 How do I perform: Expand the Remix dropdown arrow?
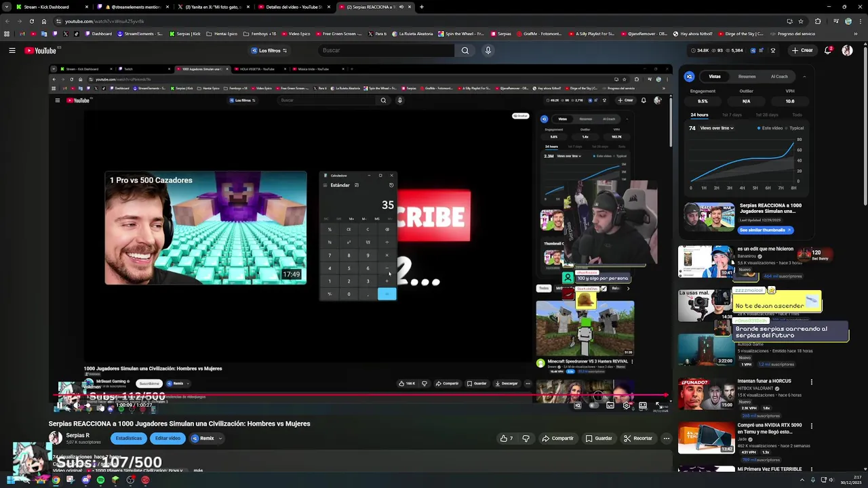coord(220,439)
